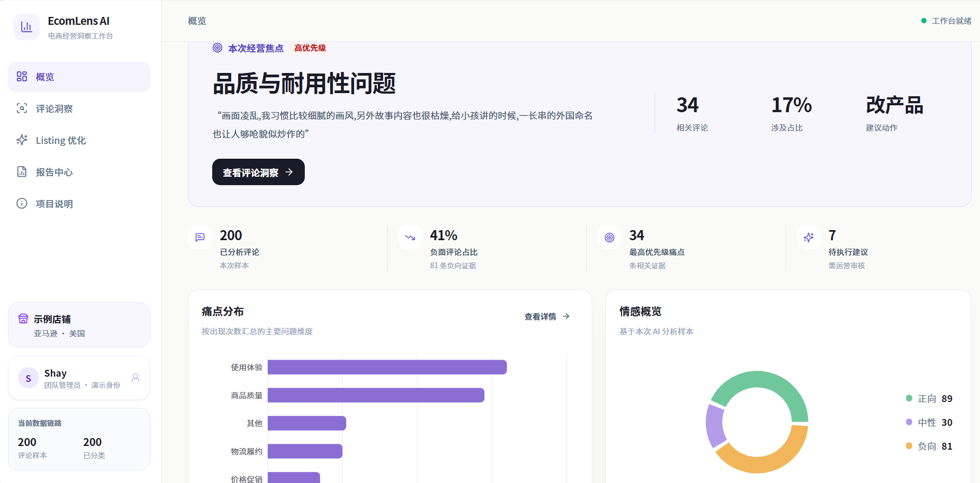This screenshot has width=980, height=483.
Task: Click the Shay avatar circle
Action: pos(29,378)
